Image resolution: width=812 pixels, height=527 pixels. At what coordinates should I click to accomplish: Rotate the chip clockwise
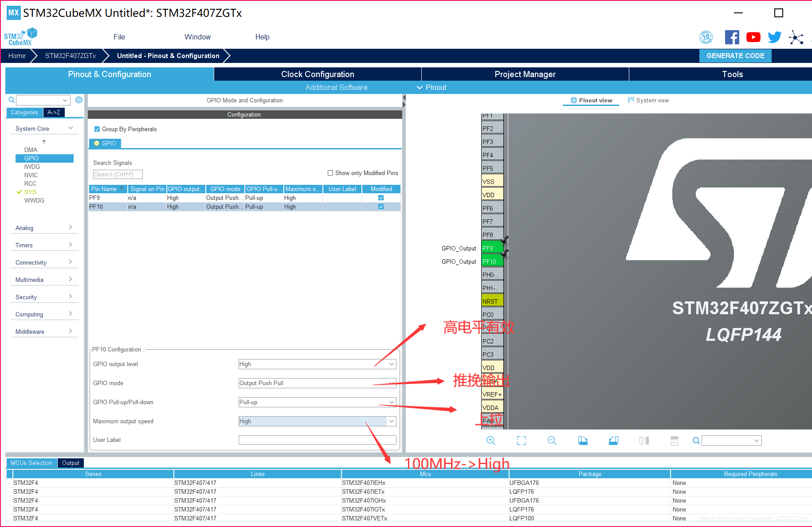[x=583, y=441]
